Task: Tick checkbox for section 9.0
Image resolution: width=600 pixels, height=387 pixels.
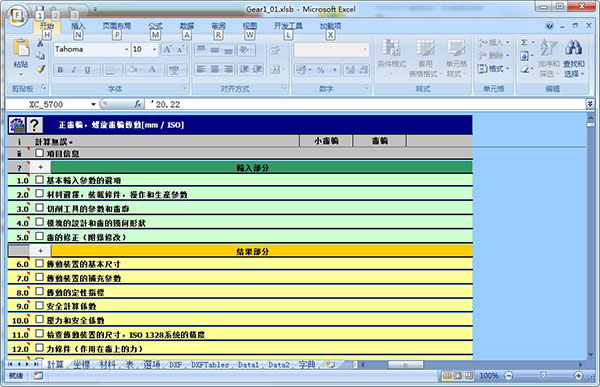Action: click(x=39, y=305)
